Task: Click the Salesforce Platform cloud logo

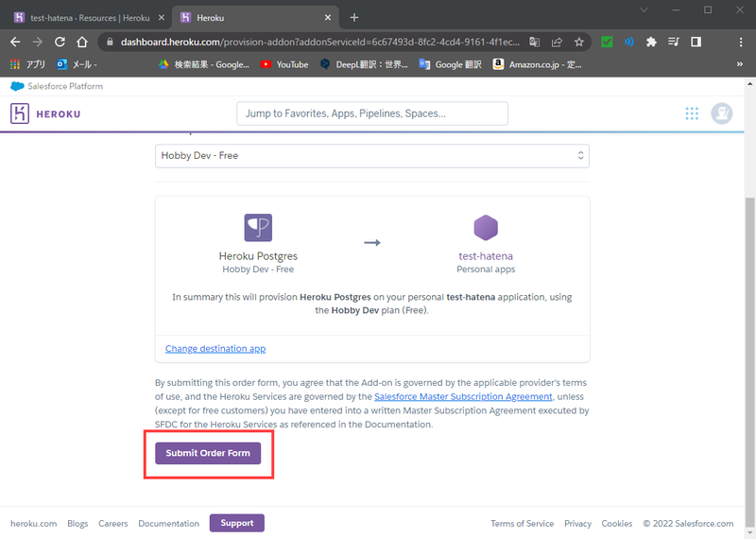Action: [17, 86]
